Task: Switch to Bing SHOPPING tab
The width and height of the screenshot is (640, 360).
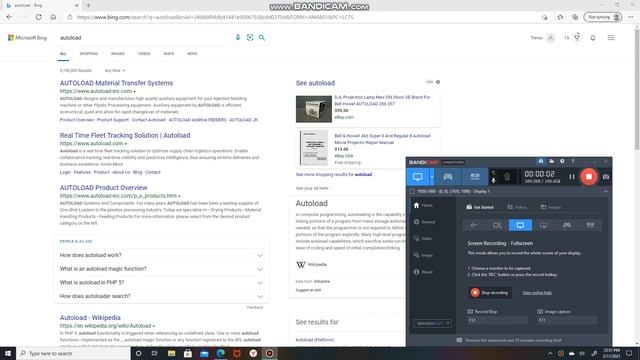Action: click(x=89, y=54)
